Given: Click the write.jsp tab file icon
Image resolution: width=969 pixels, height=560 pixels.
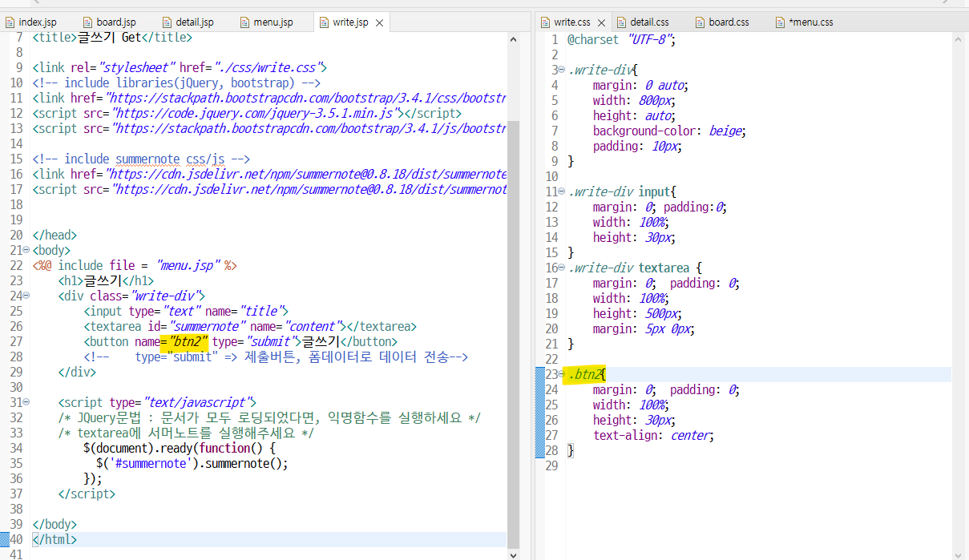Looking at the screenshot, I should (323, 22).
